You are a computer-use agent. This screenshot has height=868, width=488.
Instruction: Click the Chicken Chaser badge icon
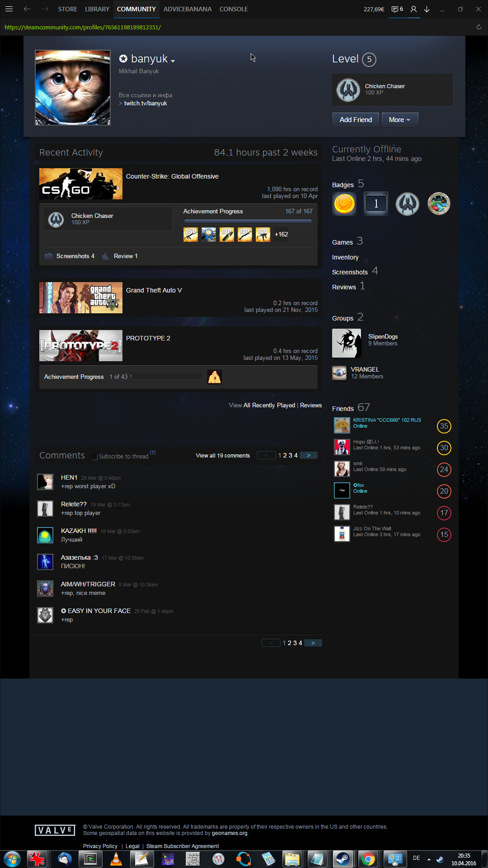[x=348, y=90]
